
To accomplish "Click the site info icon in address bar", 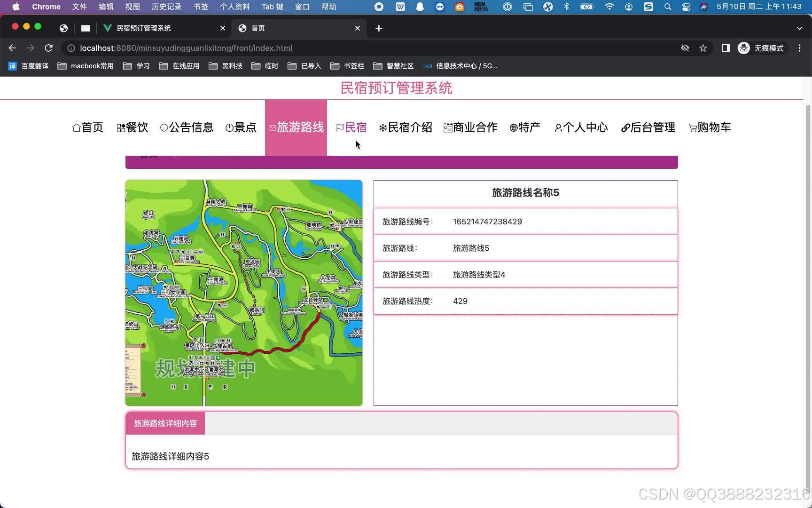I will pos(71,48).
